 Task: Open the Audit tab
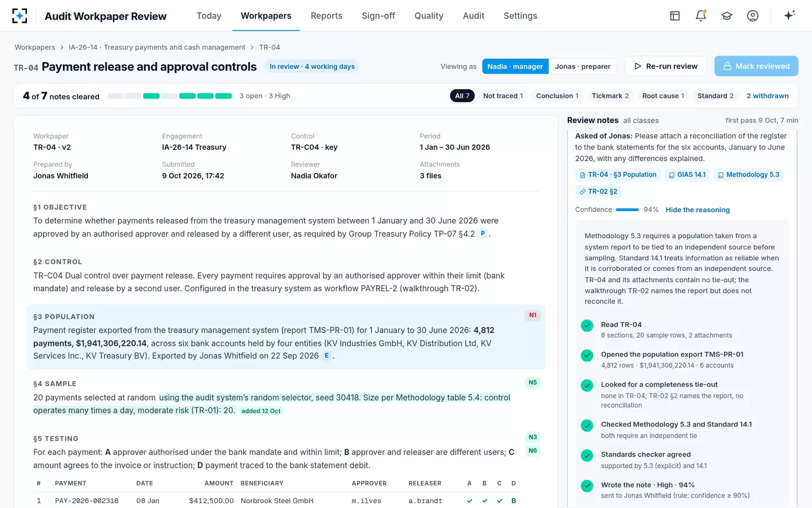[474, 16]
